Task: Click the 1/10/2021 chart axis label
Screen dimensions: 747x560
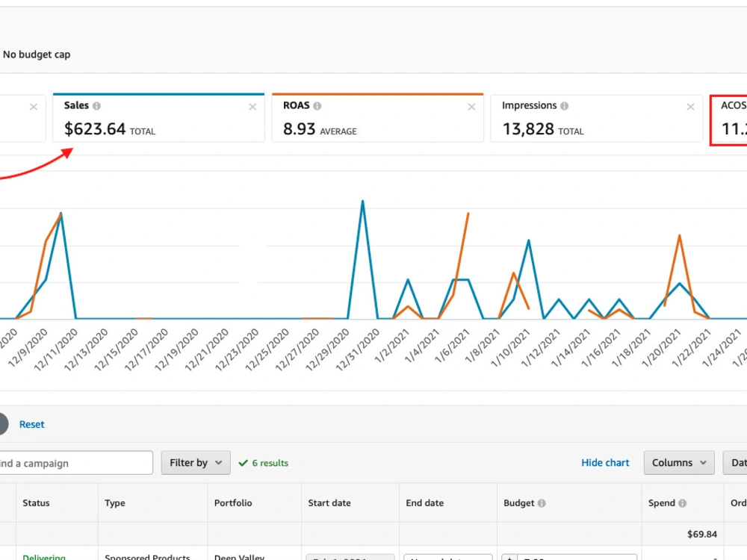Action: point(510,348)
